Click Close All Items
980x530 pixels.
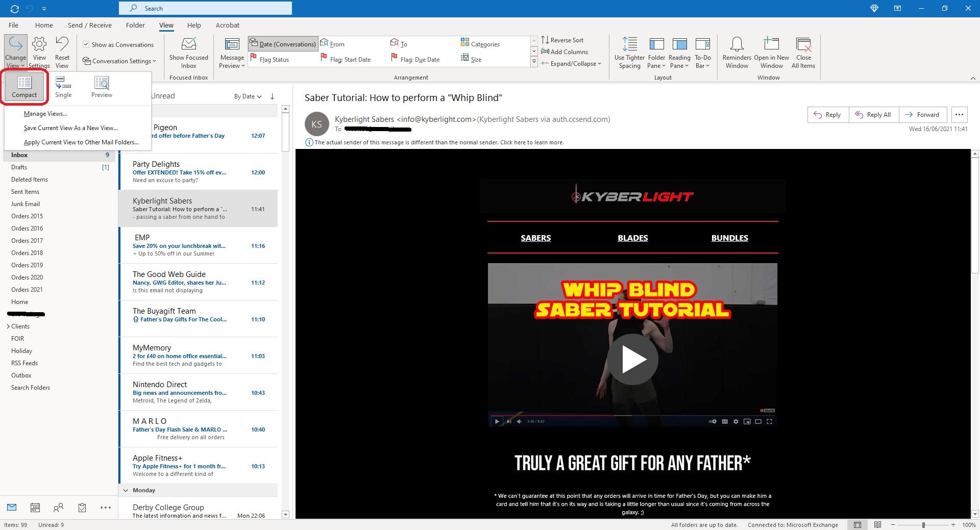[x=803, y=52]
